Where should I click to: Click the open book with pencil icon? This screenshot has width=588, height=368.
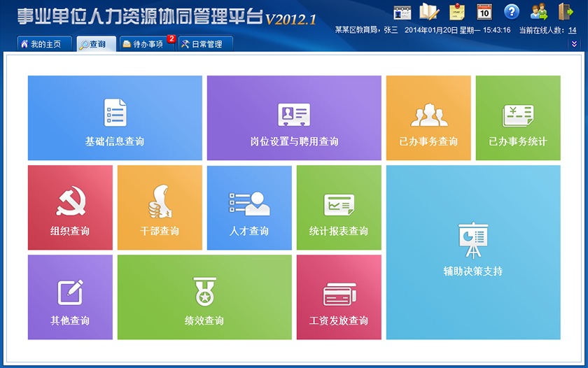pyautogui.click(x=429, y=11)
